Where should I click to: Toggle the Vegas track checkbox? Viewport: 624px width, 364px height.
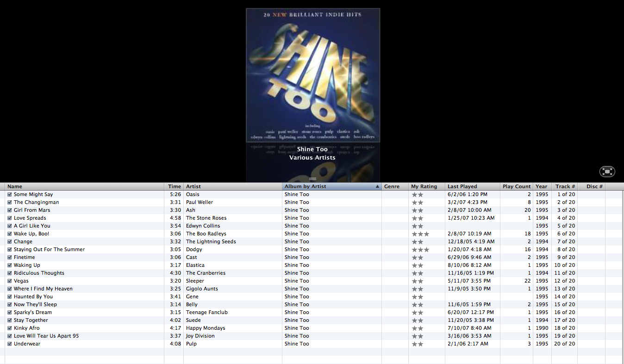(x=9, y=281)
